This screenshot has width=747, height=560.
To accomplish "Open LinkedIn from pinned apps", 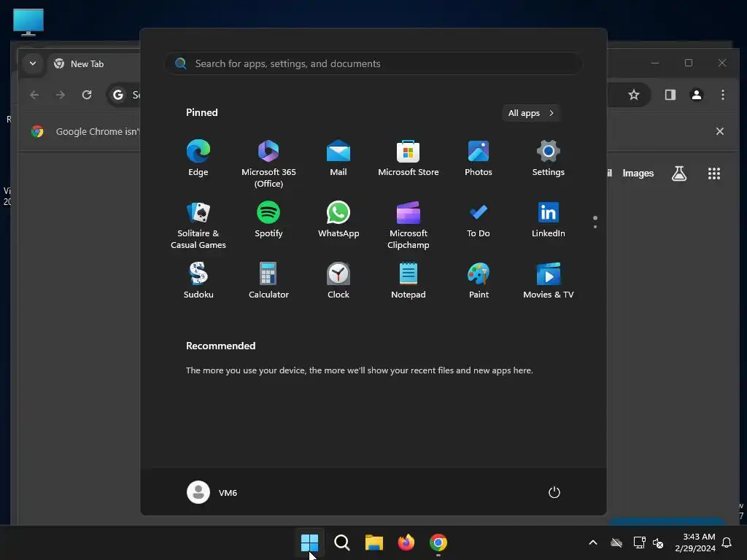I will coord(549,219).
